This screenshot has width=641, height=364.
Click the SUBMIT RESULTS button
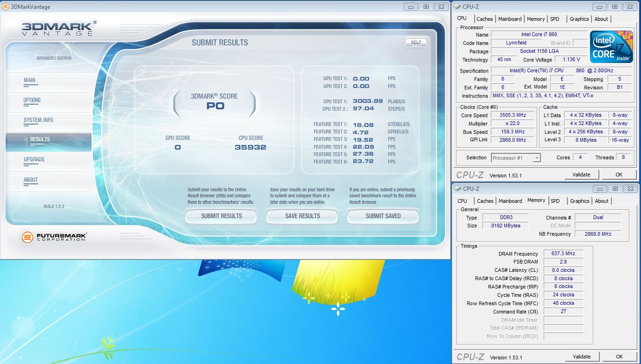(x=222, y=216)
